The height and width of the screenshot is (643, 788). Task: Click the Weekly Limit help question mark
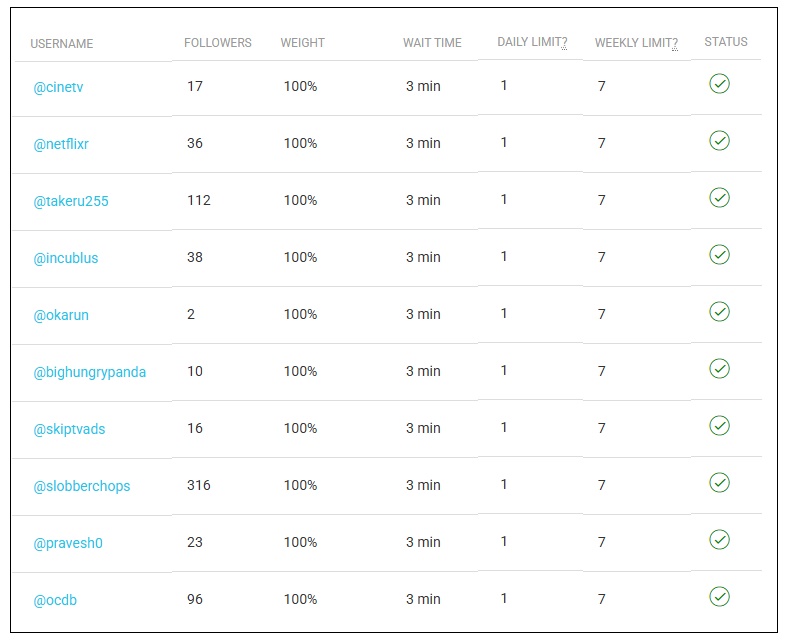[x=675, y=44]
